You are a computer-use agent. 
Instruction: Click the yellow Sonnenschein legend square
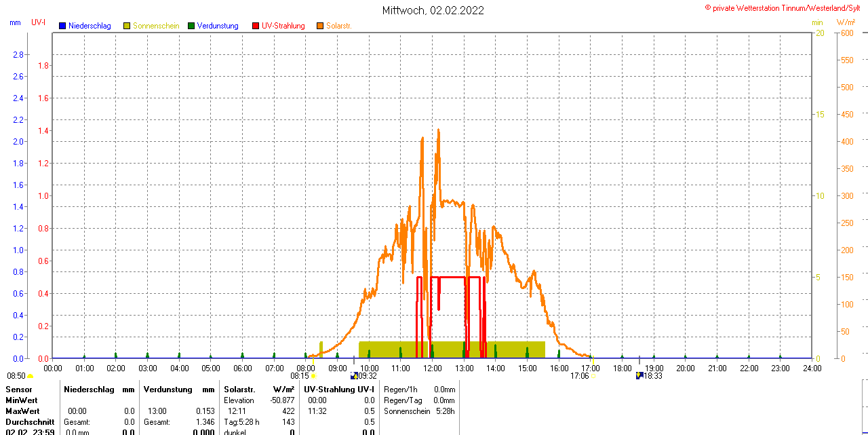pos(127,26)
